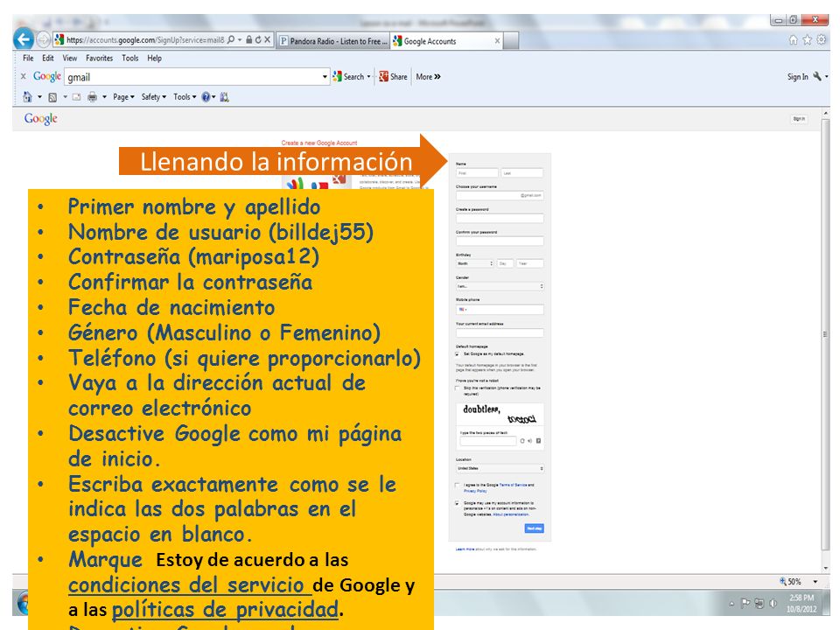Open the security lock icon in address bar
This screenshot has height=630, width=840.
249,39
